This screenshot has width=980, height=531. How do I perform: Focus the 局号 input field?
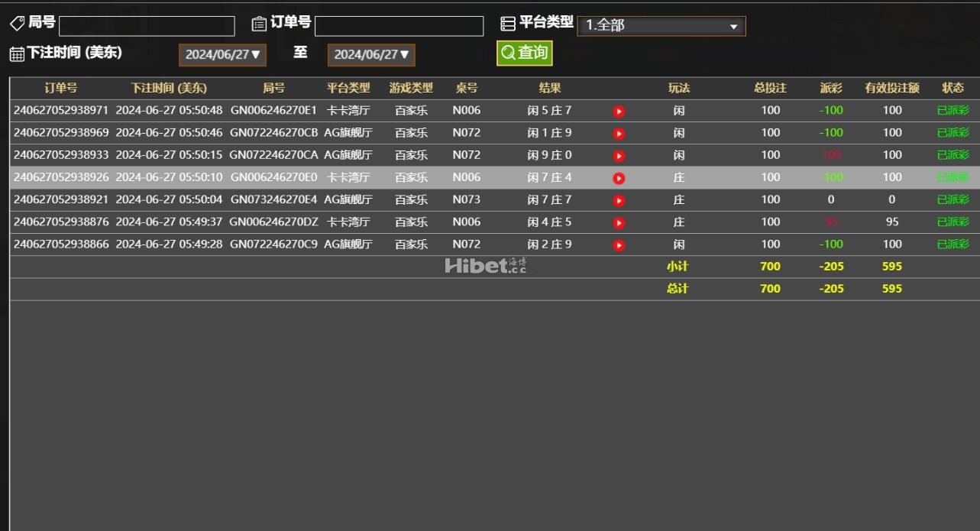(x=147, y=26)
